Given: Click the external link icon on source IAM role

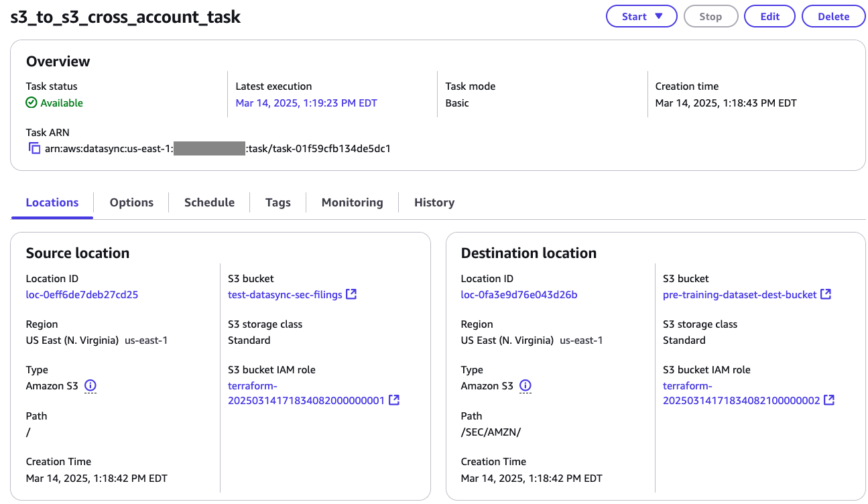Looking at the screenshot, I should click(x=394, y=399).
